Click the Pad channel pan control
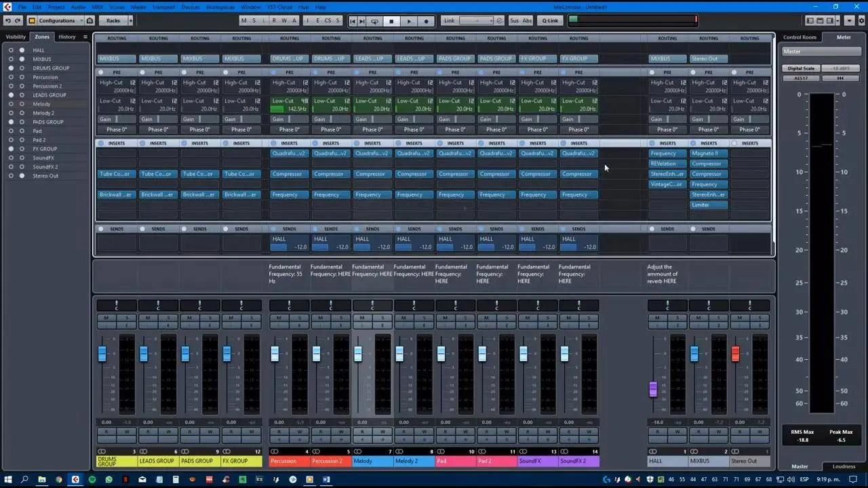The height and width of the screenshot is (488, 868). coord(455,306)
